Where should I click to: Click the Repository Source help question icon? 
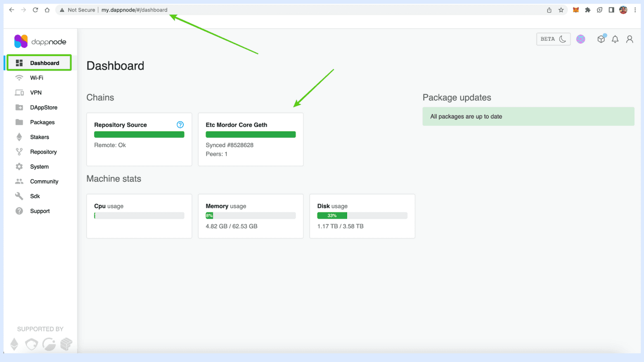coord(180,125)
